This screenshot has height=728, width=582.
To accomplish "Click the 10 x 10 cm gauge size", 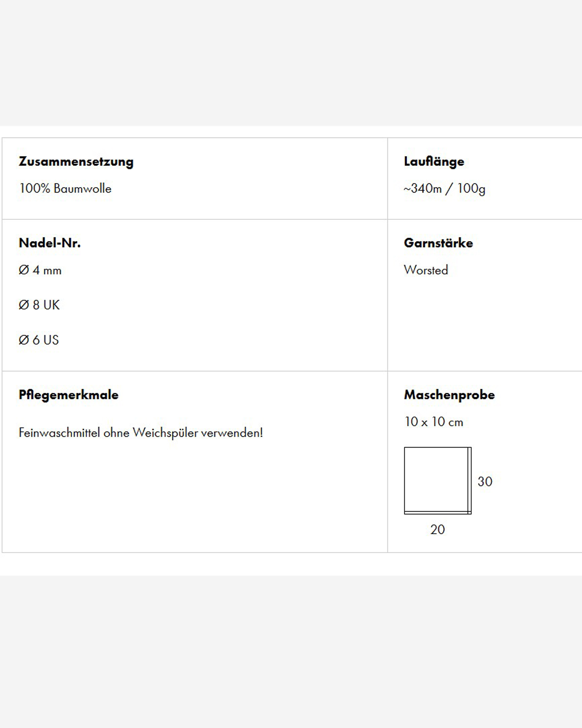I will coord(434,422).
